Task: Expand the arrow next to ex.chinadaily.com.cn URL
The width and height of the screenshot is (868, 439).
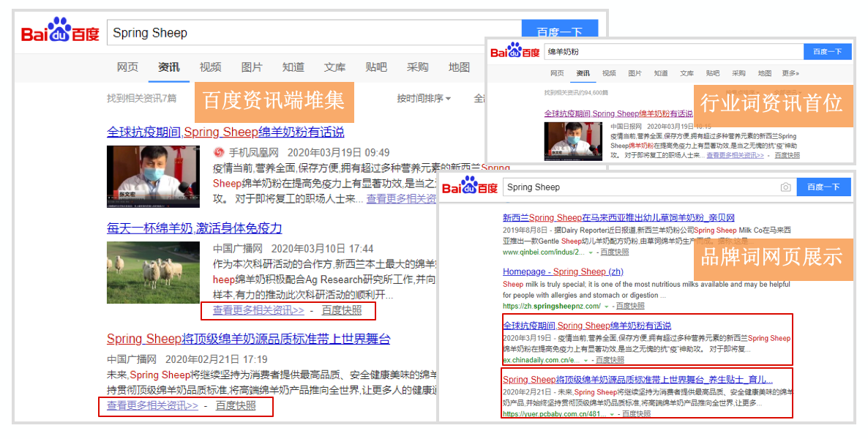Action: pos(585,361)
